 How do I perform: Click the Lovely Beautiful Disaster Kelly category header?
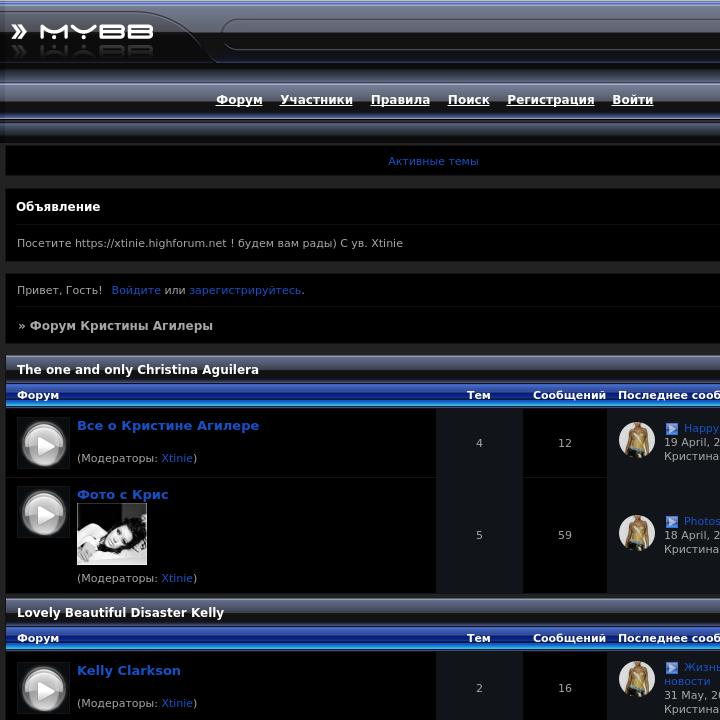pos(120,613)
